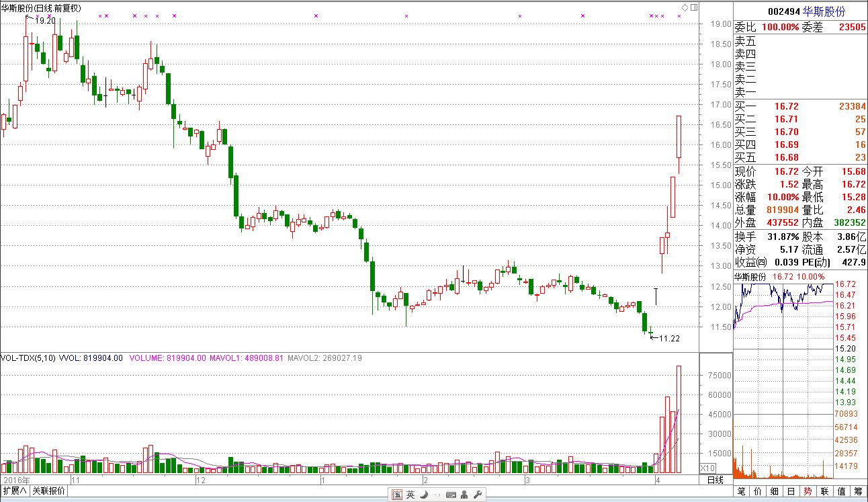868x502 pixels.
Task: Toggle the 英 English input mode
Action: [x=410, y=495]
